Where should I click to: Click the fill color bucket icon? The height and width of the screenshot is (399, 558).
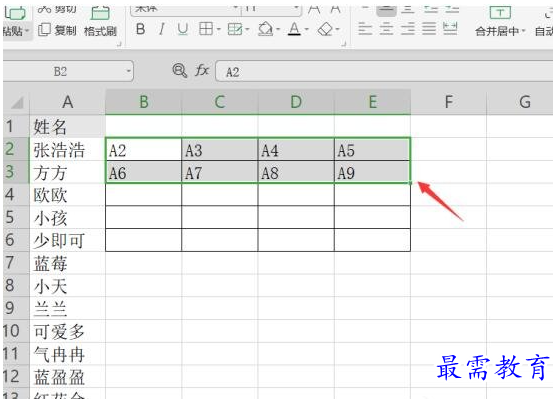pyautogui.click(x=265, y=29)
